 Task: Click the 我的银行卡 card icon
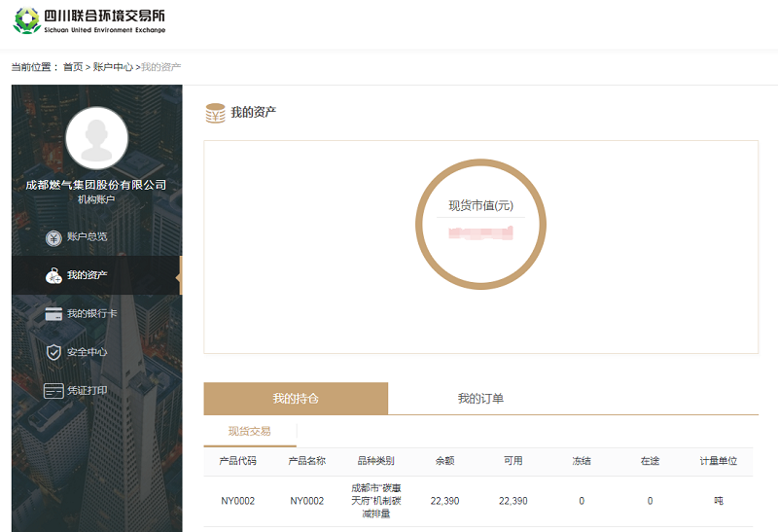pos(53,314)
